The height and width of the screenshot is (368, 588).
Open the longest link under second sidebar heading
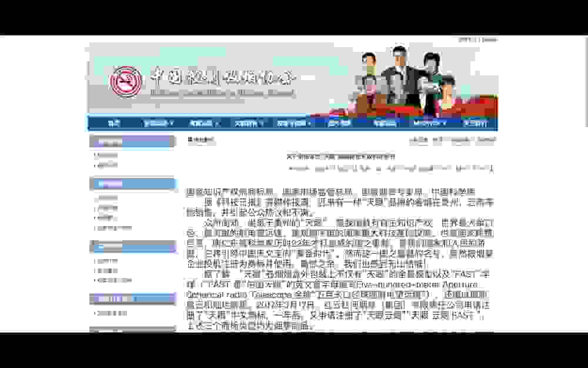(x=115, y=228)
